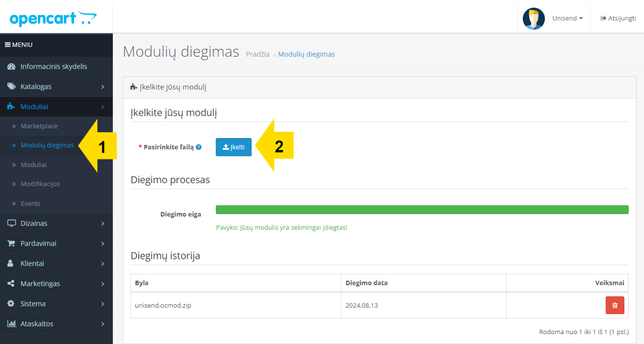Screen dimensions: 644x344
Task: Open the Unisend user dropdown
Action: coord(567,18)
